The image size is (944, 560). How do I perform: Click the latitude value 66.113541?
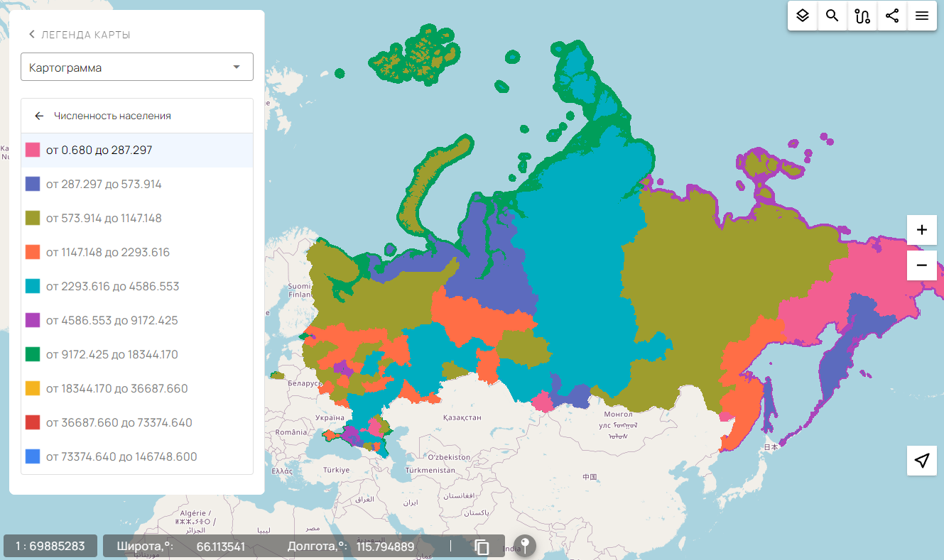[220, 547]
